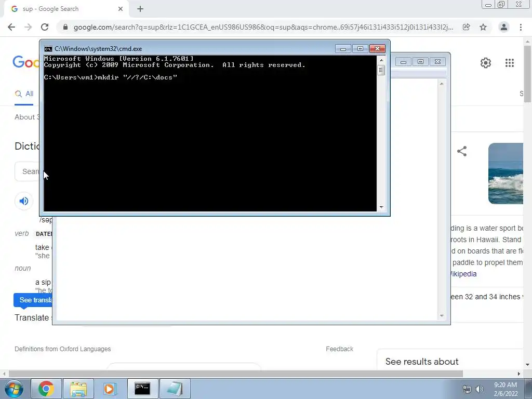Launch Windows Media Player from taskbar
The width and height of the screenshot is (532, 399).
pyautogui.click(x=110, y=389)
